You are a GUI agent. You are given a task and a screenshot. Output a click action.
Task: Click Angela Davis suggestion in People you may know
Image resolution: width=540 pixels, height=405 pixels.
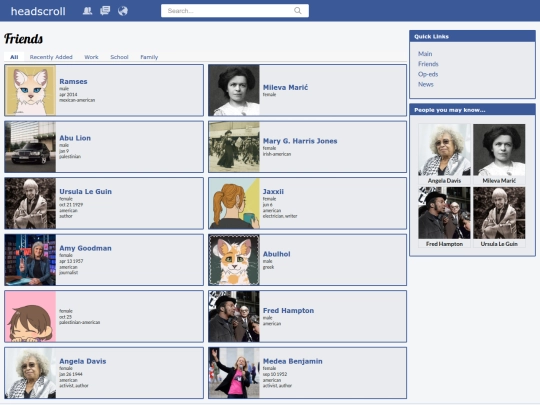pos(444,150)
